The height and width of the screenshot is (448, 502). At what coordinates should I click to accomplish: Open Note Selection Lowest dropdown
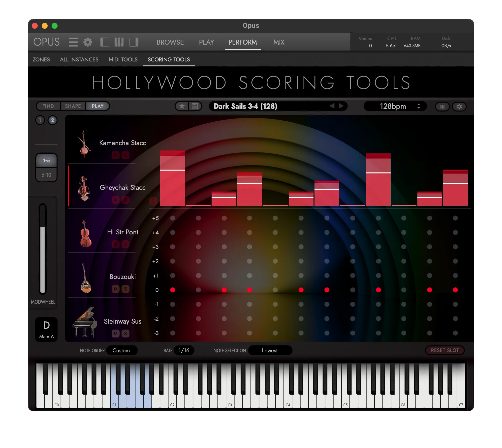(270, 350)
